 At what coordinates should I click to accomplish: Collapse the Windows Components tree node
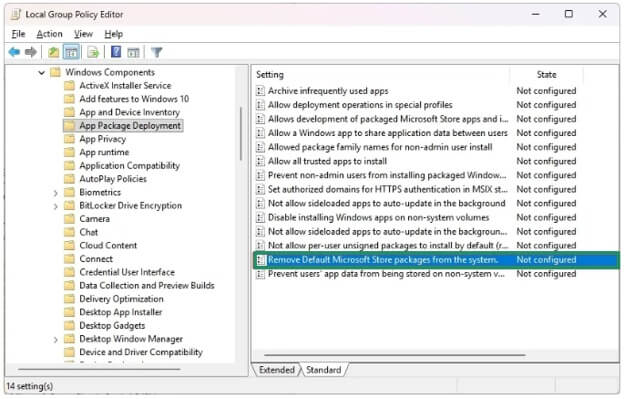pyautogui.click(x=41, y=73)
